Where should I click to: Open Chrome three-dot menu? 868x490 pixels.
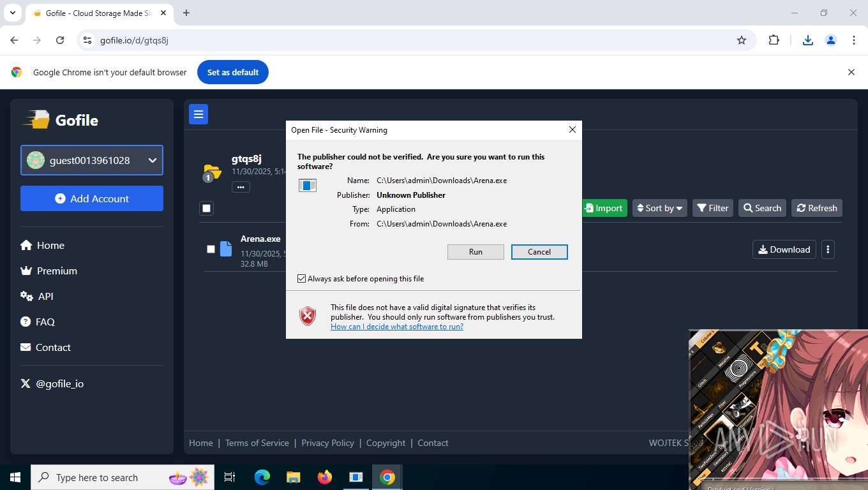pos(854,40)
